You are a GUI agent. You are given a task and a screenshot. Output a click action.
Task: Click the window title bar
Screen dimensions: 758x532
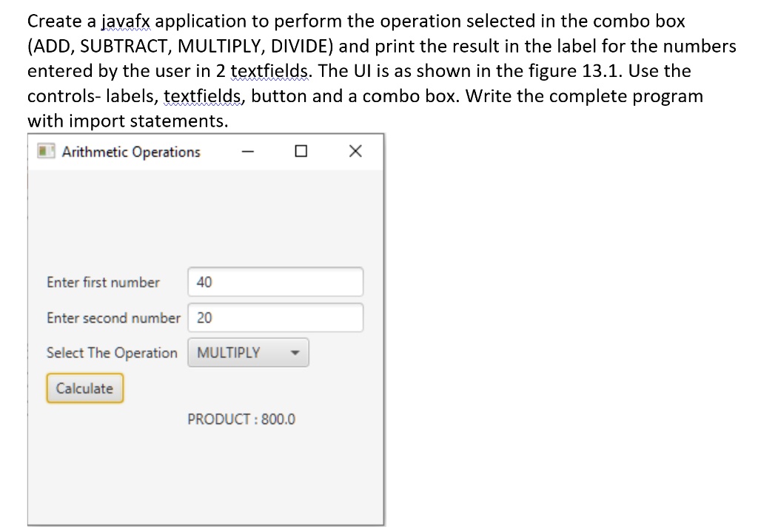click(185, 151)
